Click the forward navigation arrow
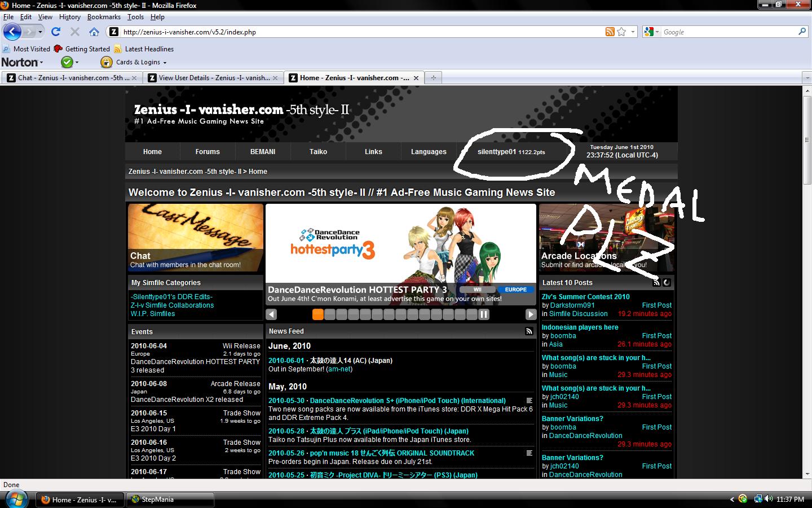The width and height of the screenshot is (812, 508). click(x=29, y=32)
